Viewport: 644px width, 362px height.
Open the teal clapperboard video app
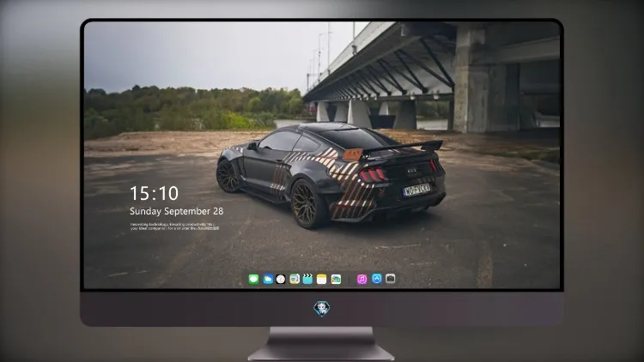pos(307,279)
